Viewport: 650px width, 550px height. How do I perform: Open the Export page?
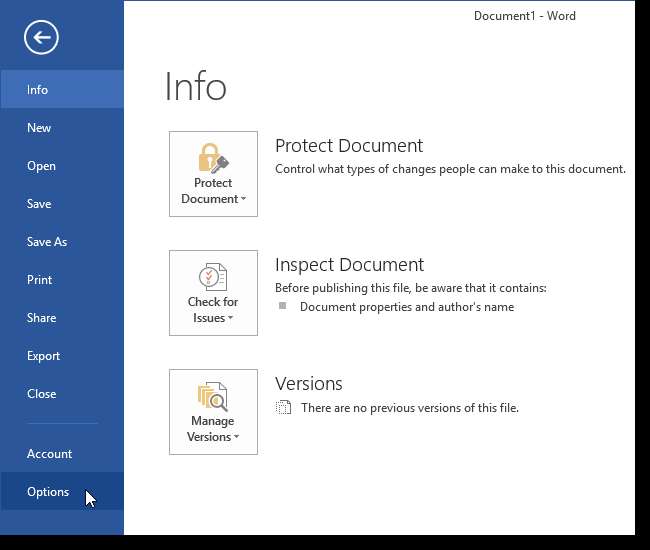(43, 356)
